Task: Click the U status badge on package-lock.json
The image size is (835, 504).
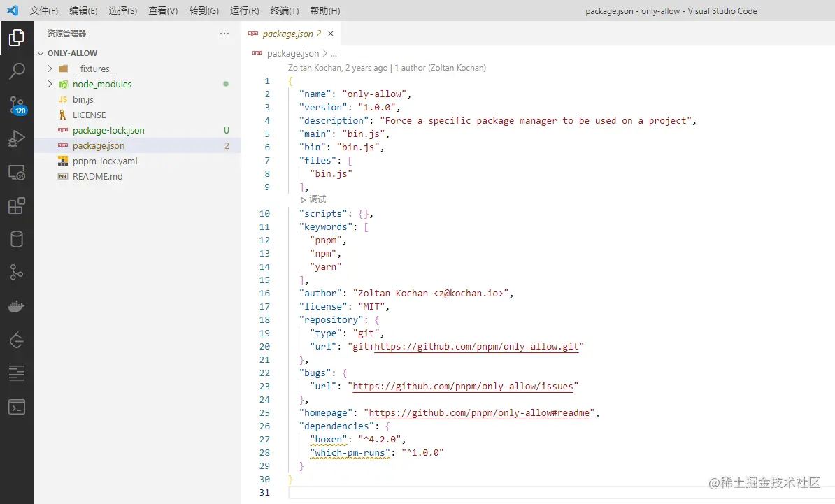Action: point(227,131)
